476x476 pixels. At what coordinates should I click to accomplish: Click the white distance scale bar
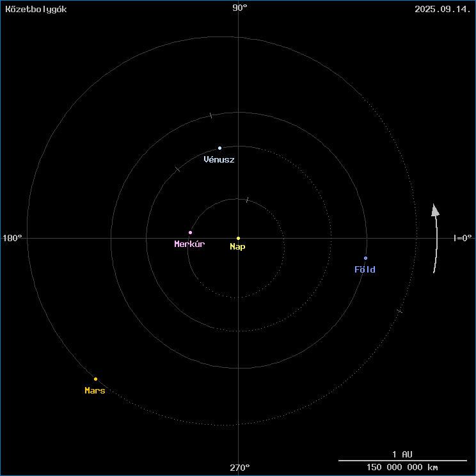pos(402,460)
